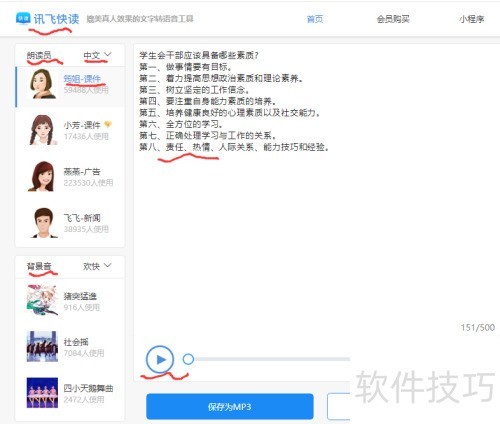Click the playback progress slider handle
The width and height of the screenshot is (500, 424).
click(188, 359)
